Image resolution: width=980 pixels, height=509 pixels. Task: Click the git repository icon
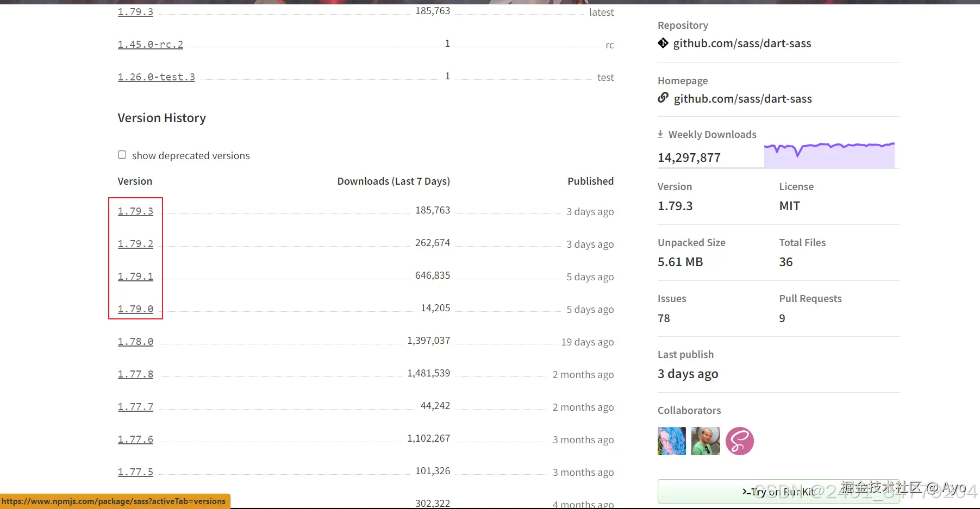click(663, 43)
